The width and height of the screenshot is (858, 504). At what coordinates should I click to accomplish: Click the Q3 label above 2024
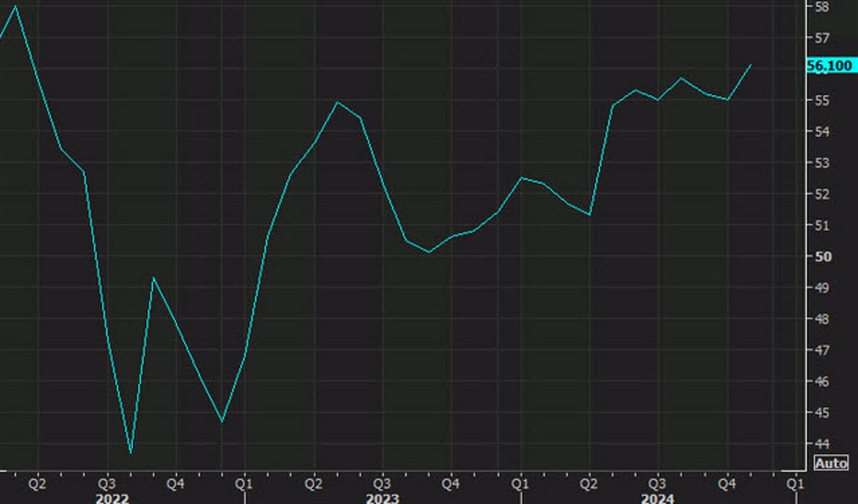point(656,483)
